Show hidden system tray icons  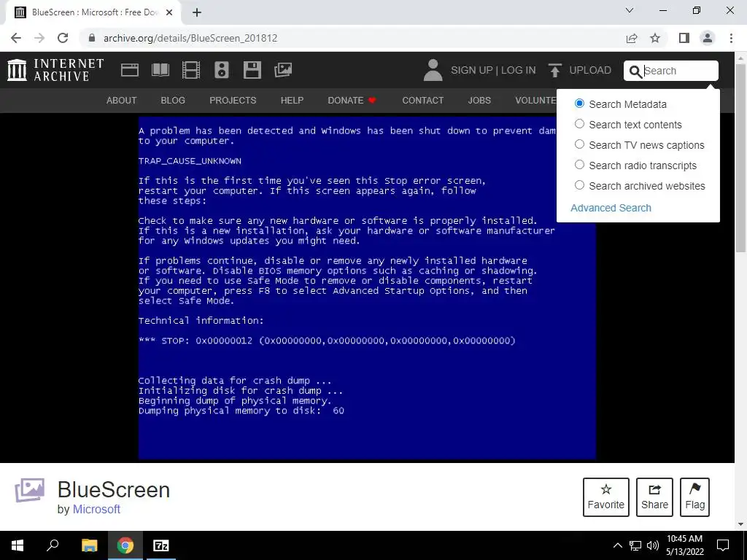617,545
